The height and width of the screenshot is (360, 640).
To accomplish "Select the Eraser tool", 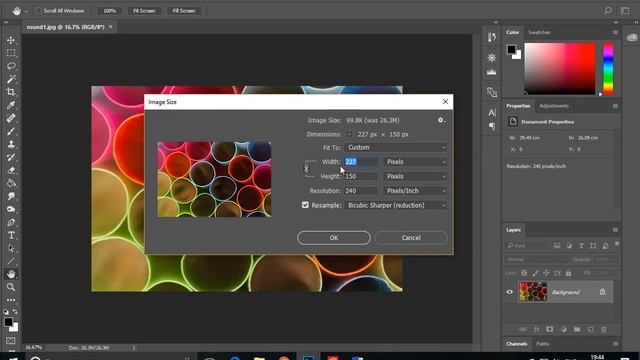I will 11,170.
